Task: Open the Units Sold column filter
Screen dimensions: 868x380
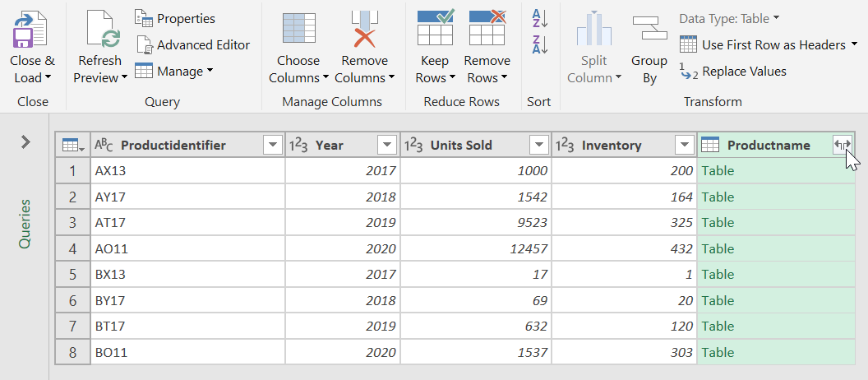Action: [538, 146]
